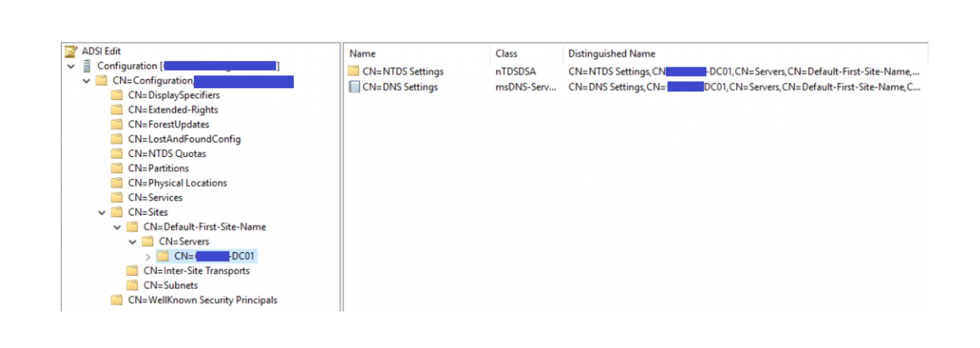Collapse the CN=Default-First-Site-Name node
Screen dimensions: 980x348
[x=117, y=227]
